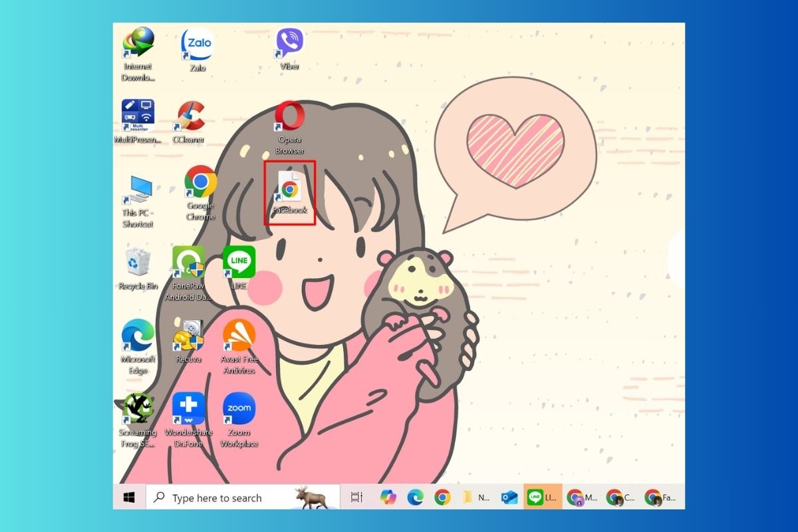Select the Viber desktop icon
Viewport: 798px width, 532px height.
(x=289, y=49)
